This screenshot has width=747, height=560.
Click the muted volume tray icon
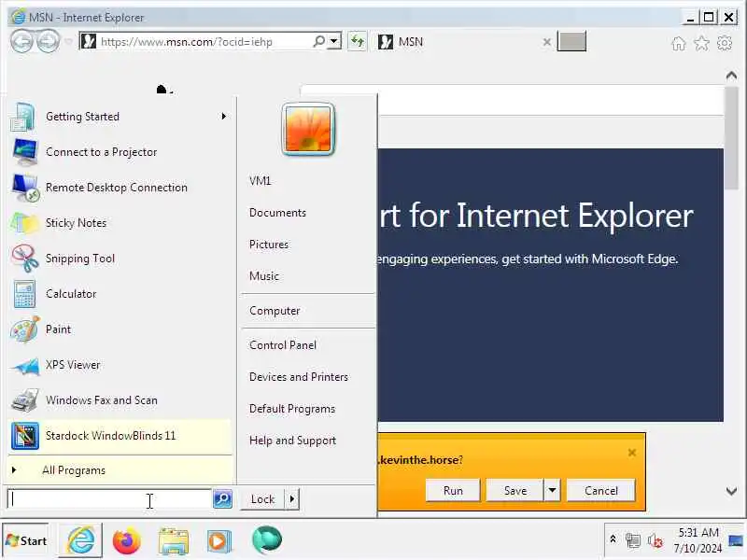[x=655, y=541]
